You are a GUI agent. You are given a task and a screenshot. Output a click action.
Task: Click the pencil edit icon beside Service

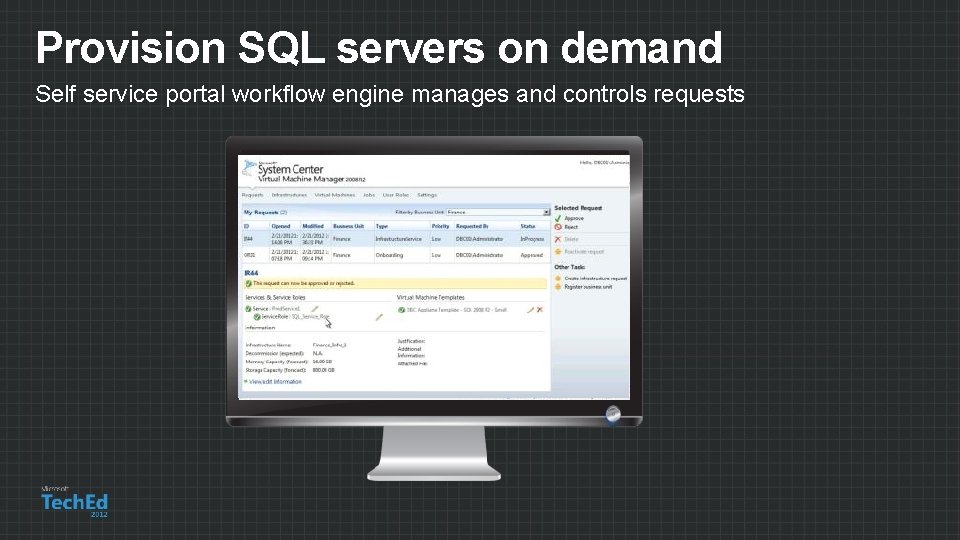(315, 309)
